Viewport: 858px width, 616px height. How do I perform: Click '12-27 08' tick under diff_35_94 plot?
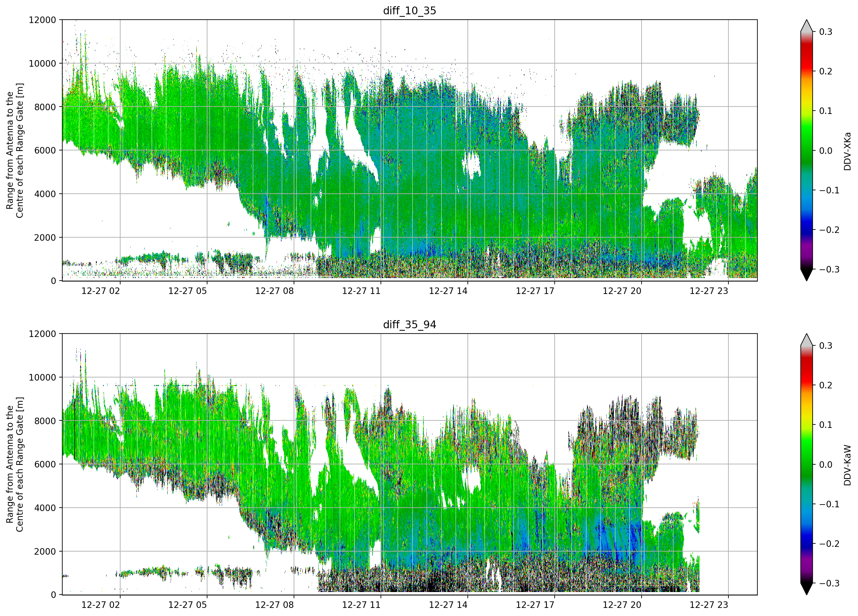274,605
